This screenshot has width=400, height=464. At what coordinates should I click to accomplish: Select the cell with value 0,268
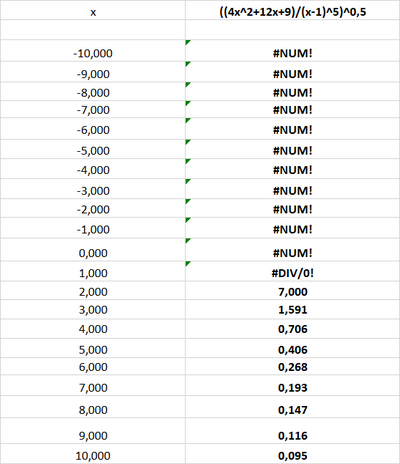point(293,367)
